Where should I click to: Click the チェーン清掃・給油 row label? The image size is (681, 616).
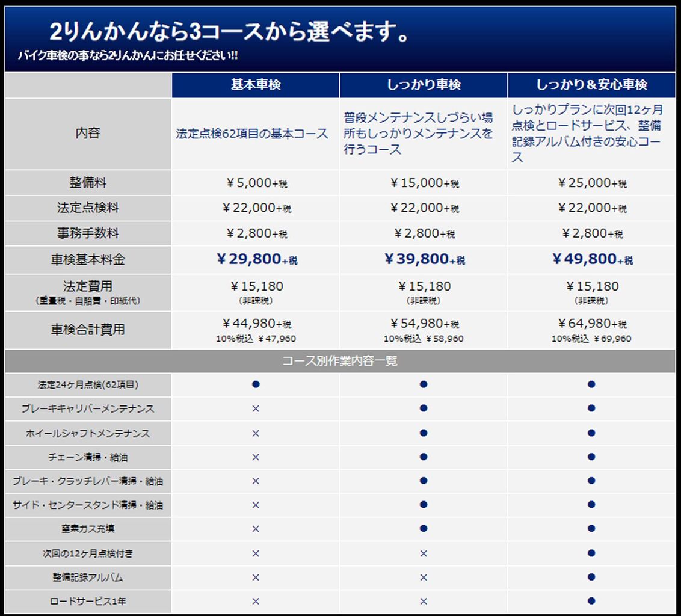coord(88,457)
